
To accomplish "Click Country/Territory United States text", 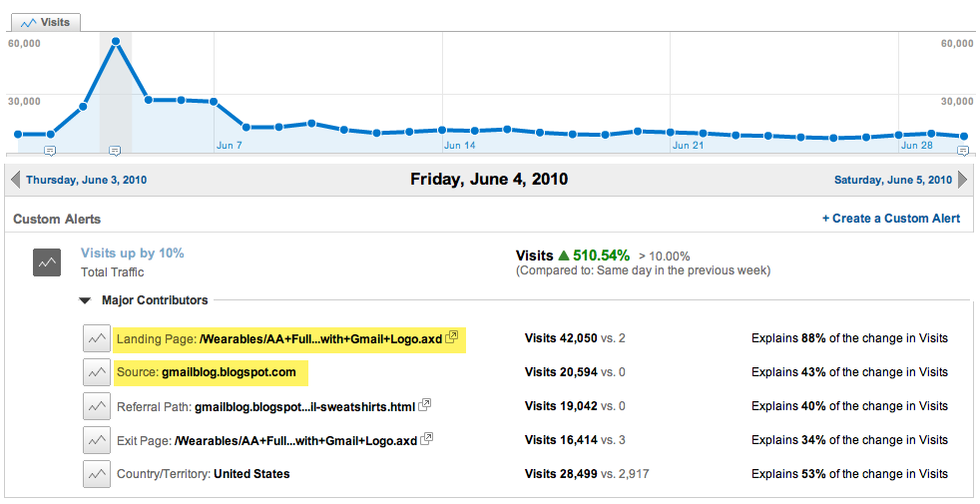I will point(204,474).
